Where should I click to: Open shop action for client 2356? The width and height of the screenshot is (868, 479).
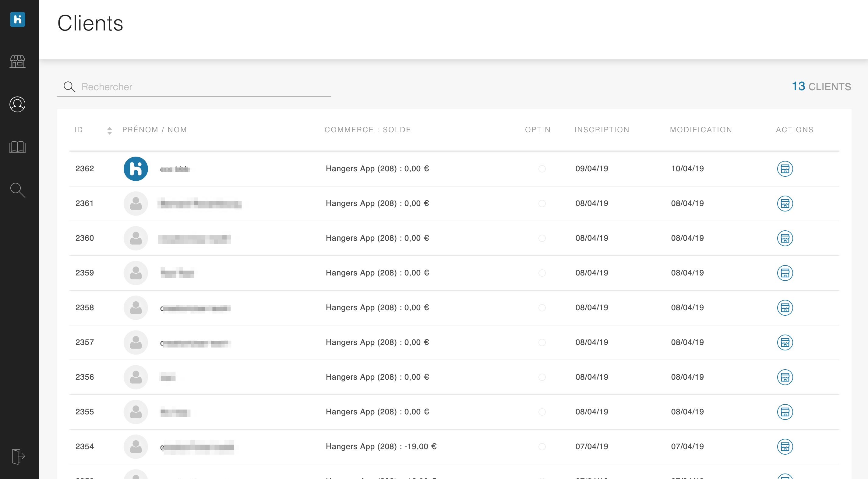(x=785, y=377)
